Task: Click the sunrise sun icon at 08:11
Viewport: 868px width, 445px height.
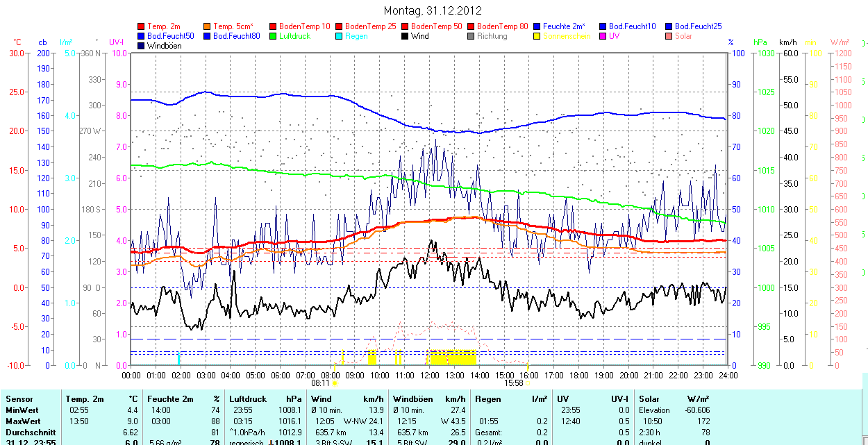Action: 335,383
